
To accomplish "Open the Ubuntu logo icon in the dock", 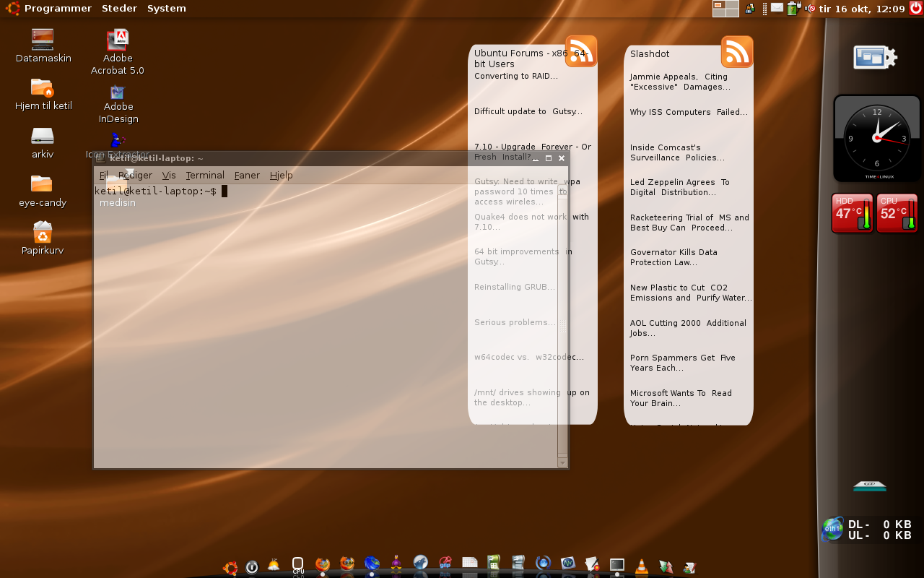I will pyautogui.click(x=230, y=568).
